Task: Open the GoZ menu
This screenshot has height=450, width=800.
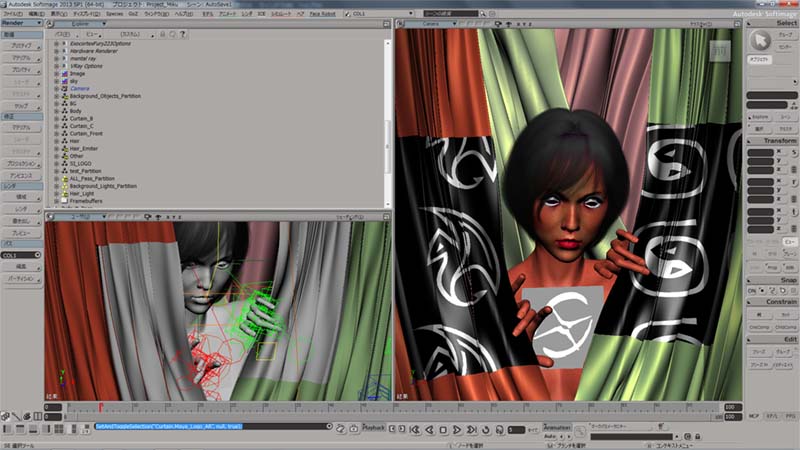Action: (133, 14)
